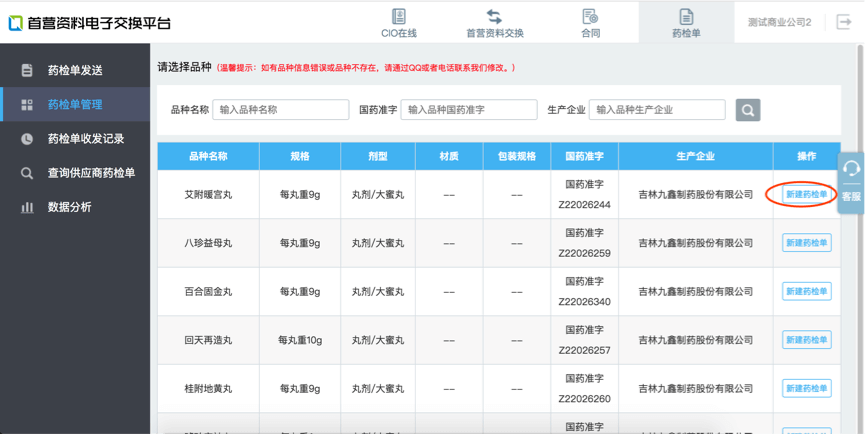The height and width of the screenshot is (434, 865).
Task: Click the 国药准字 column header
Action: [585, 156]
